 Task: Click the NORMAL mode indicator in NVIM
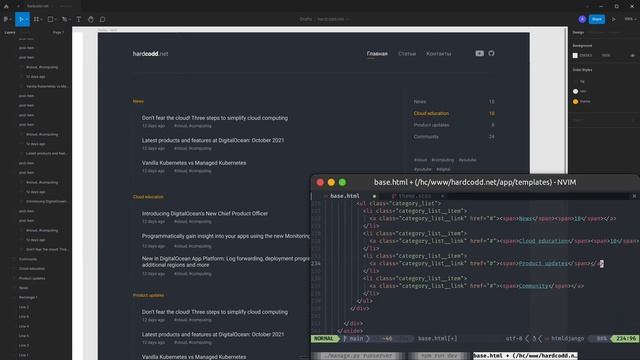324,338
